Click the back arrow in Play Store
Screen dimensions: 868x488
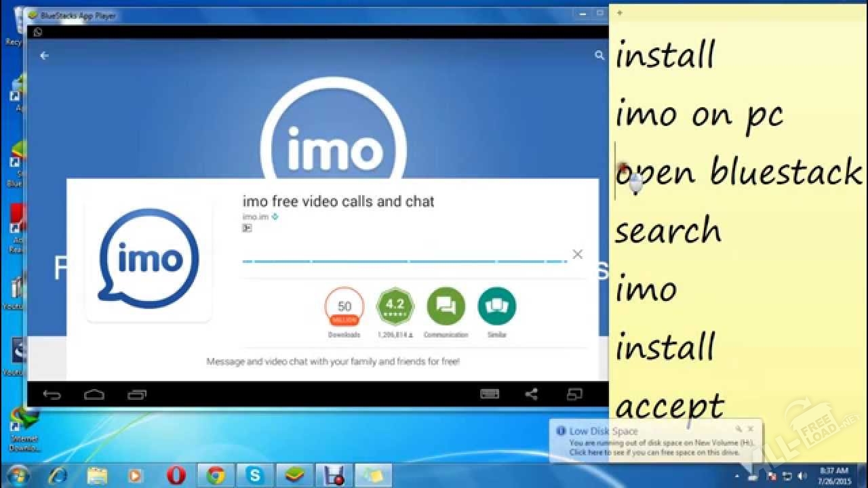pos(45,56)
